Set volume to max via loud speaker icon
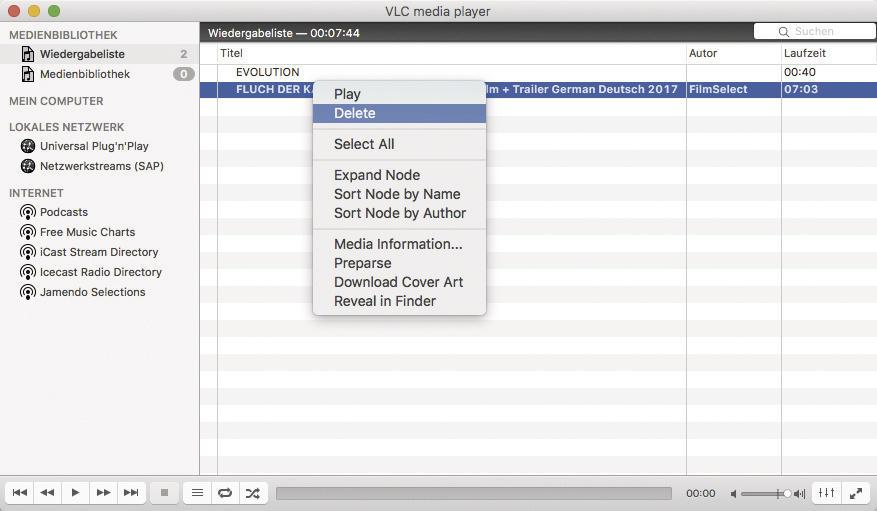The width and height of the screenshot is (877, 511). 800,494
